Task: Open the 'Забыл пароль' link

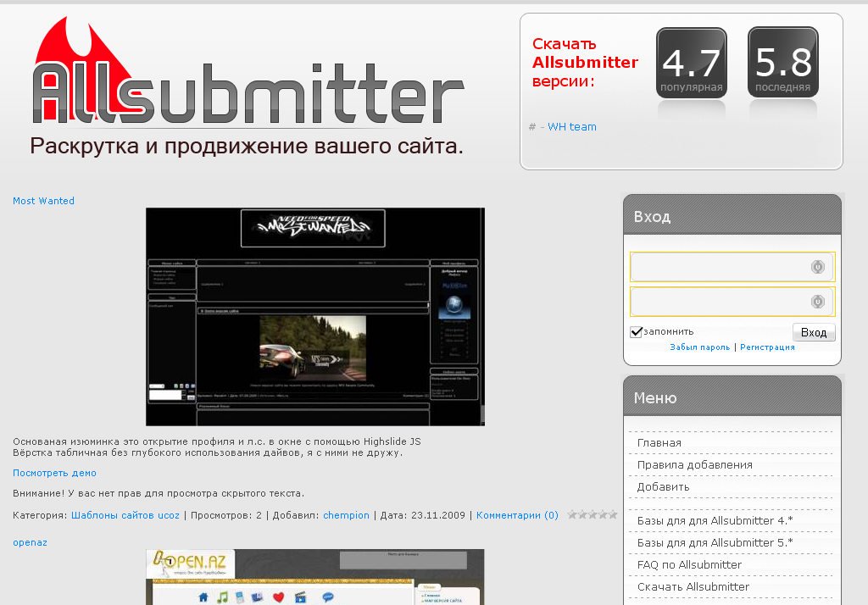Action: [x=699, y=347]
